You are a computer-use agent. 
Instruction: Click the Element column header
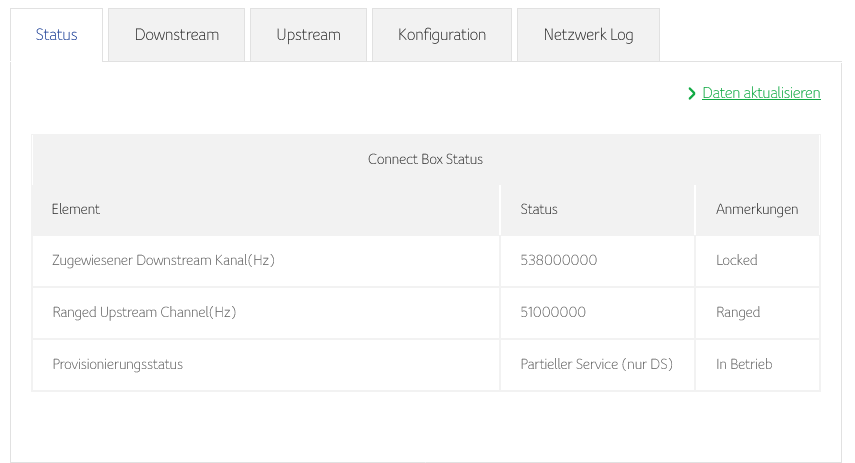[76, 209]
